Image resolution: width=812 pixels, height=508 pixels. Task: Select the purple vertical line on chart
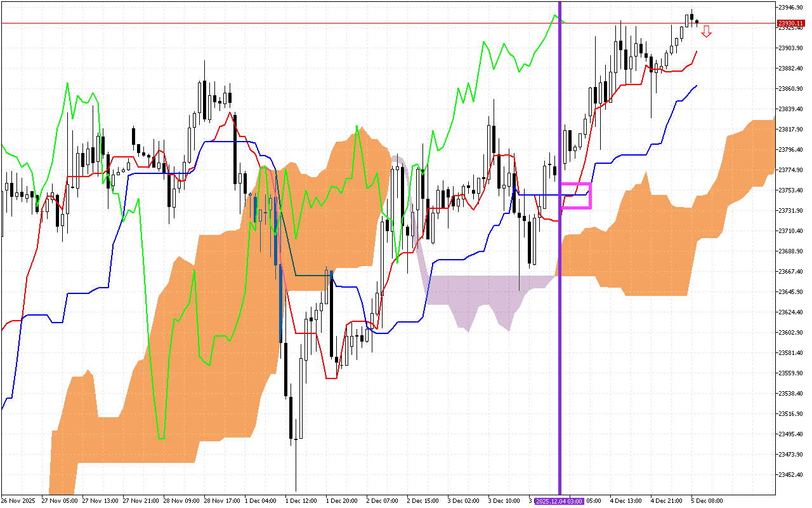(560, 317)
